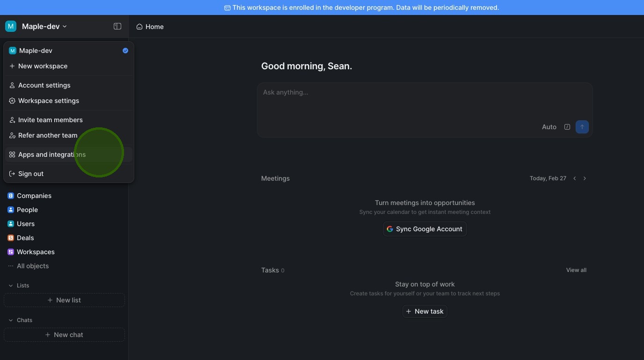Create a list with New list

tap(64, 300)
